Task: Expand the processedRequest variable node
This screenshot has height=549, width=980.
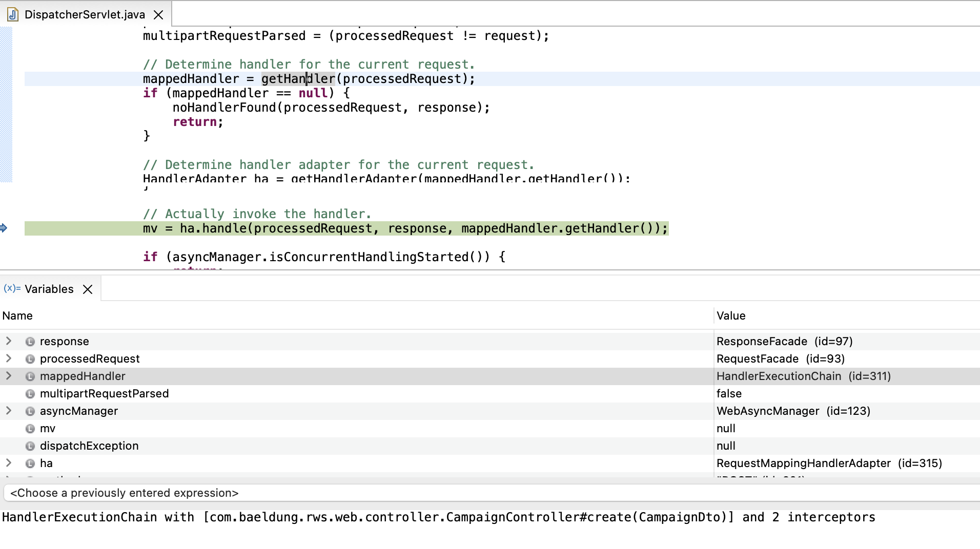Action: point(9,358)
